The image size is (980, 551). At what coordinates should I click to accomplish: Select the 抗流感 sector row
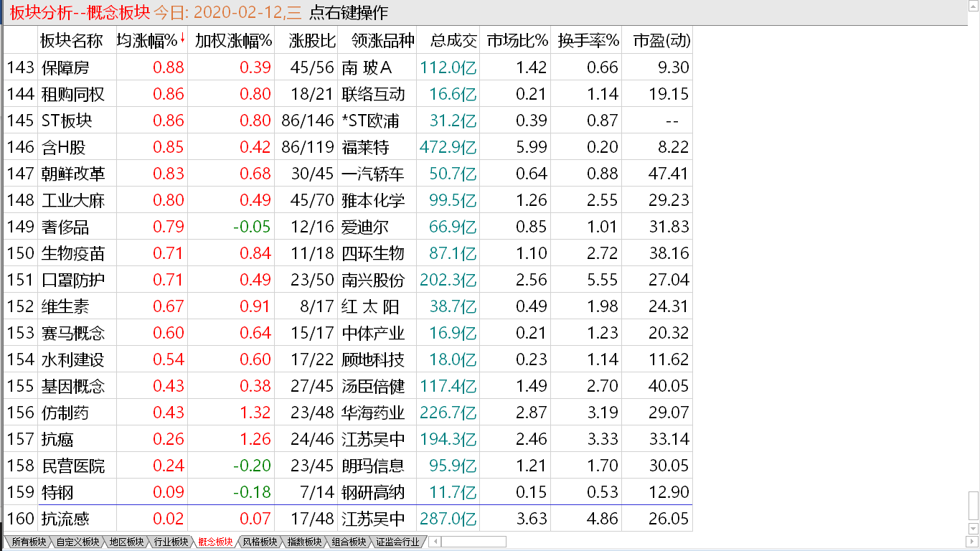click(x=348, y=519)
